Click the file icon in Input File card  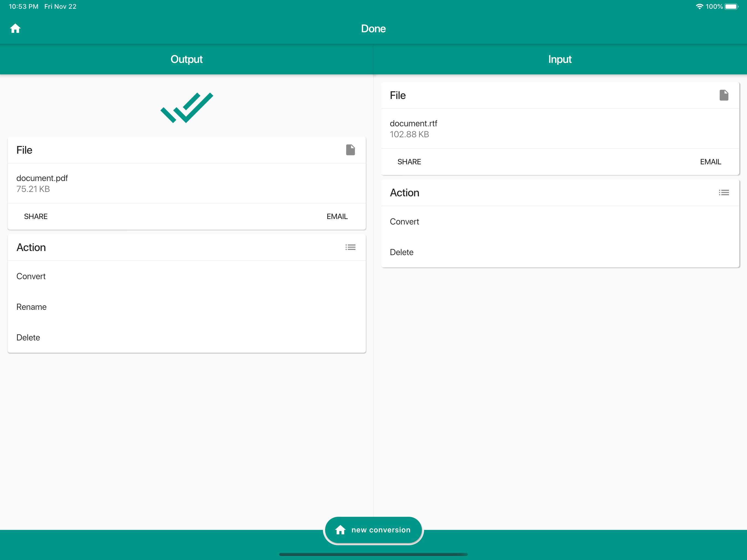click(x=724, y=95)
